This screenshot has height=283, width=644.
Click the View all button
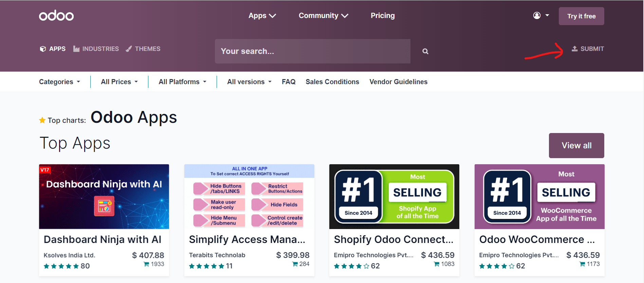pyautogui.click(x=576, y=145)
